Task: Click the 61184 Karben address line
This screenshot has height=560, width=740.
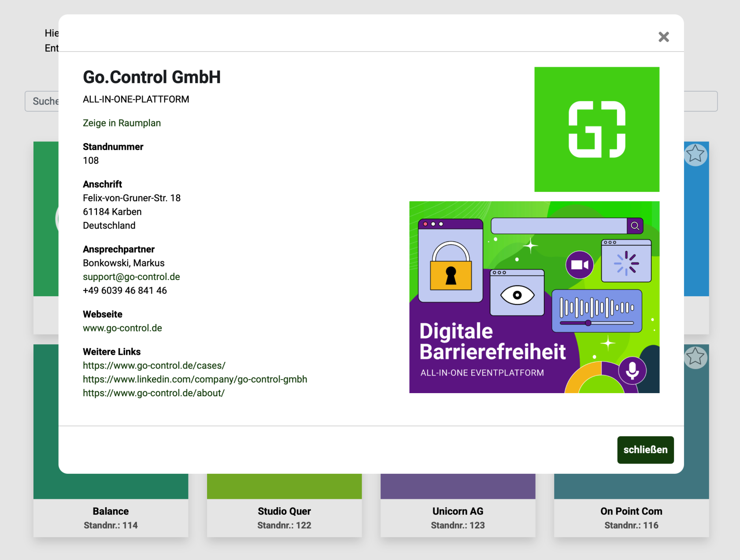Action: point(112,212)
